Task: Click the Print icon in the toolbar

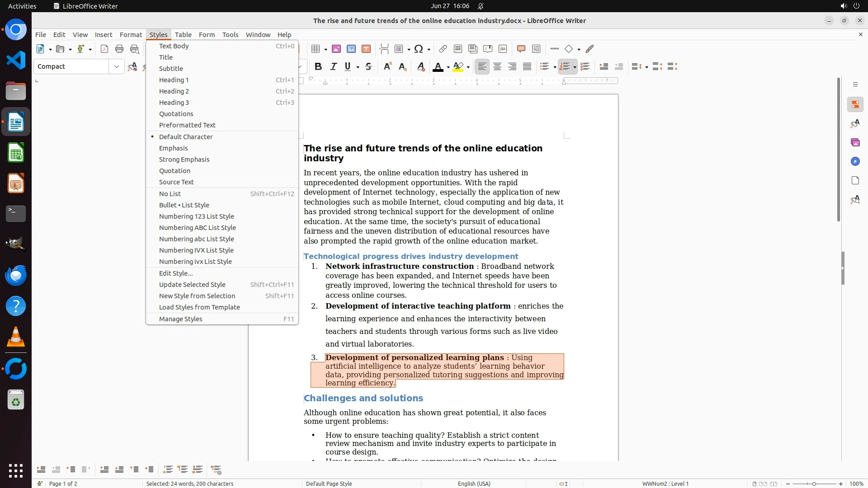Action: (x=119, y=49)
